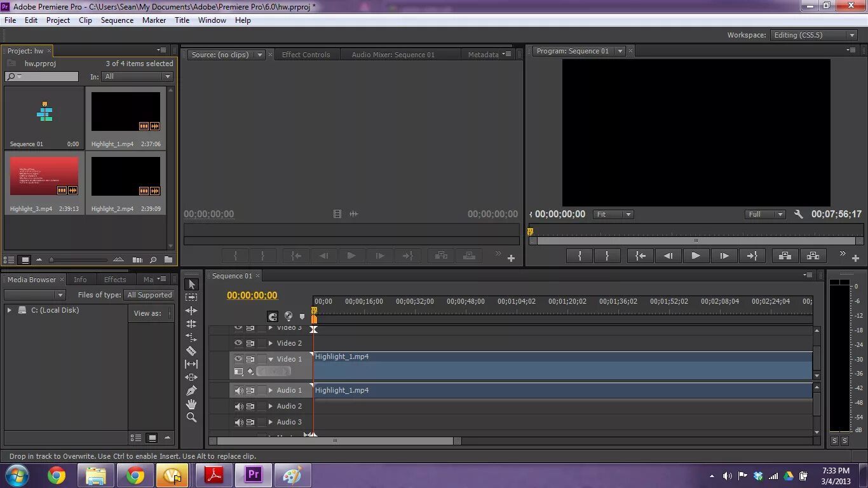
Task: Toggle Snap magnet in timeline
Action: point(273,316)
